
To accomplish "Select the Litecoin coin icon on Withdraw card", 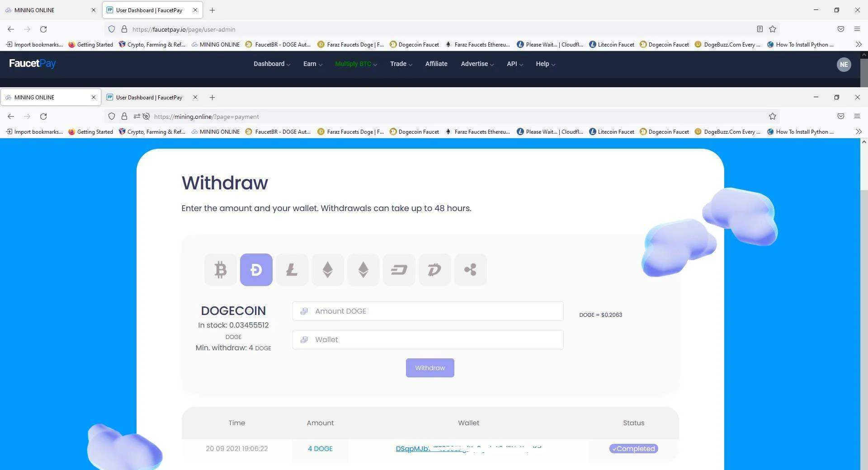I will click(292, 270).
